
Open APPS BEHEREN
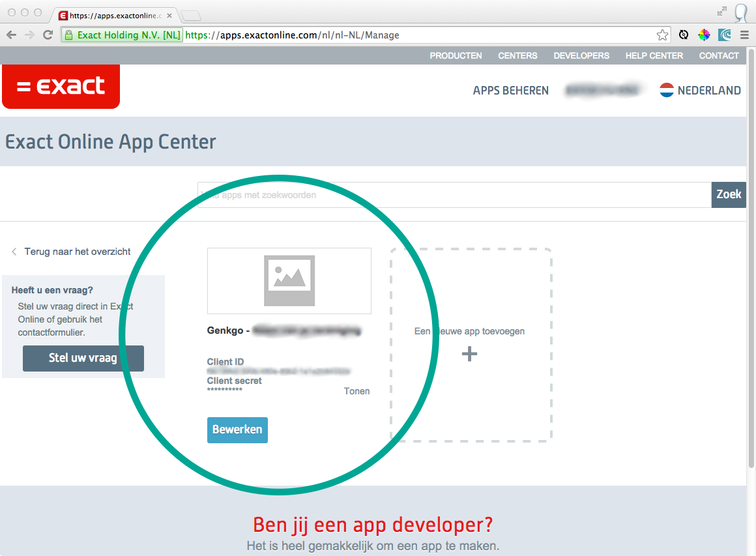(x=510, y=91)
